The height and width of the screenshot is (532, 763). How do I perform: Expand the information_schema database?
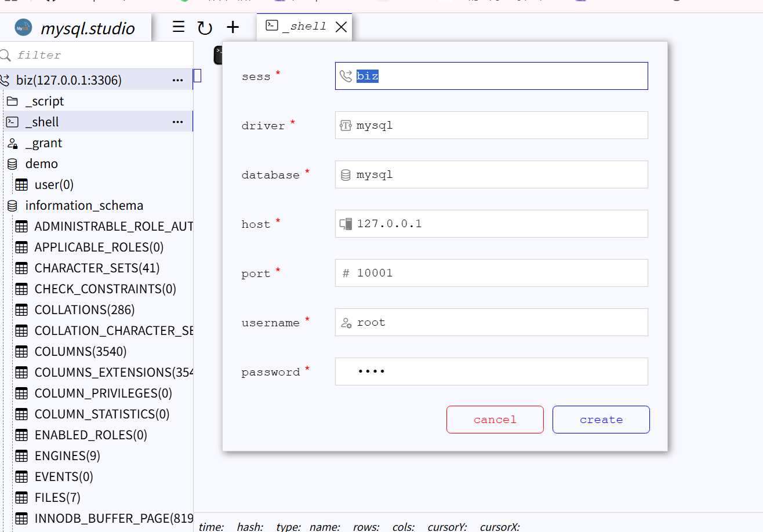click(84, 205)
